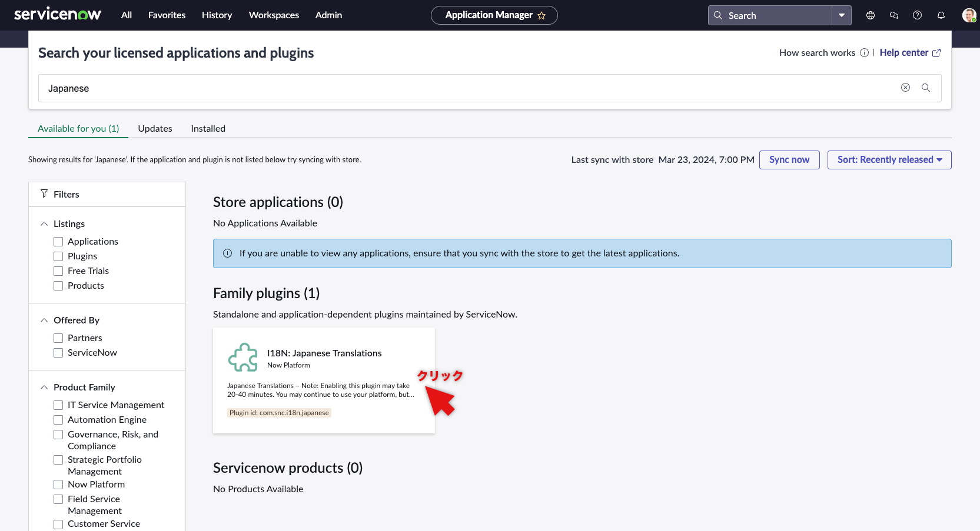Run the search with the magnifier icon
The height and width of the screenshot is (531, 980).
(x=926, y=87)
